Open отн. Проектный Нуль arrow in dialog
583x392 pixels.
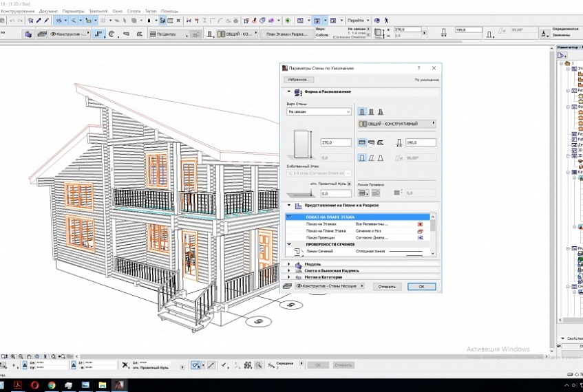349,184
